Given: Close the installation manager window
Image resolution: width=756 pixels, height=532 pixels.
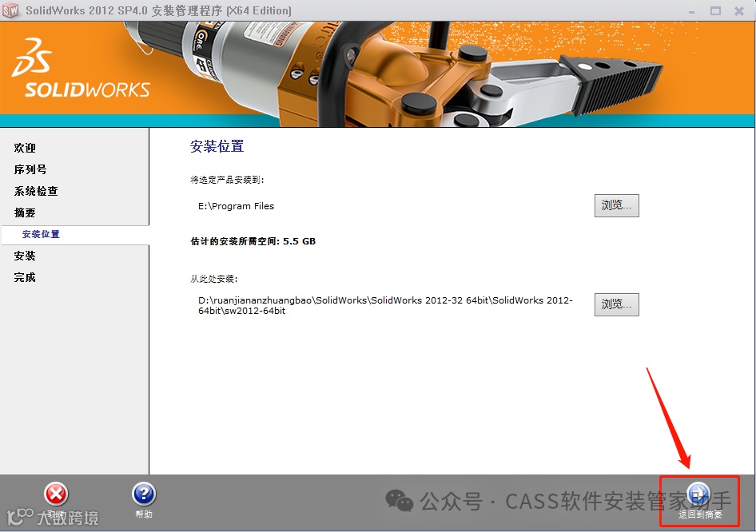Looking at the screenshot, I should click(x=739, y=10).
